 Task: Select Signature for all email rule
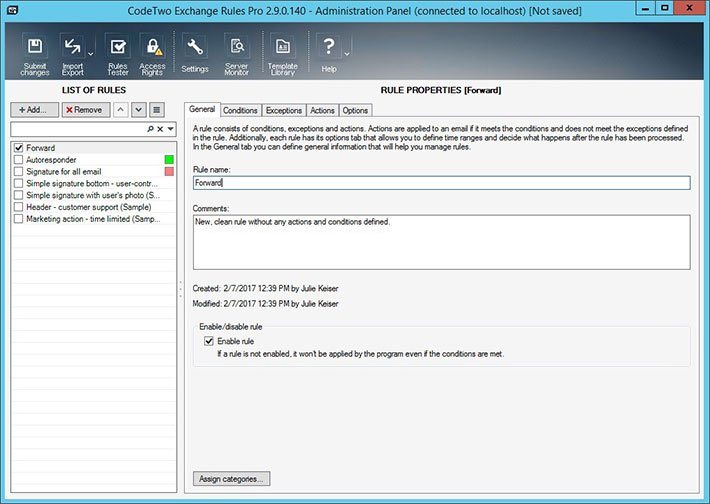pos(63,171)
